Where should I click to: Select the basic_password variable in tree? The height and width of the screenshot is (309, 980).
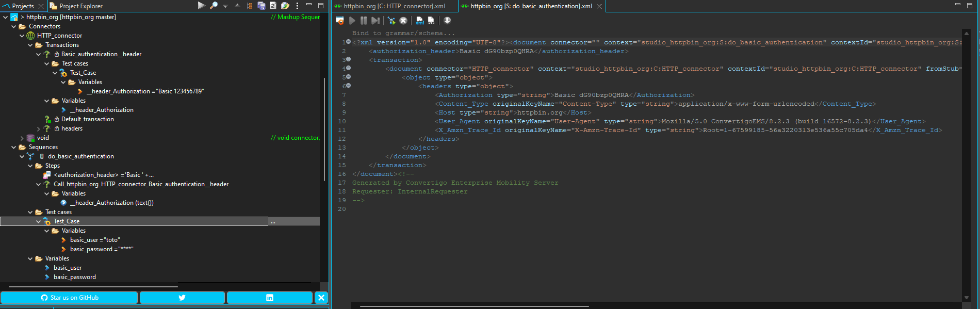[x=74, y=277]
